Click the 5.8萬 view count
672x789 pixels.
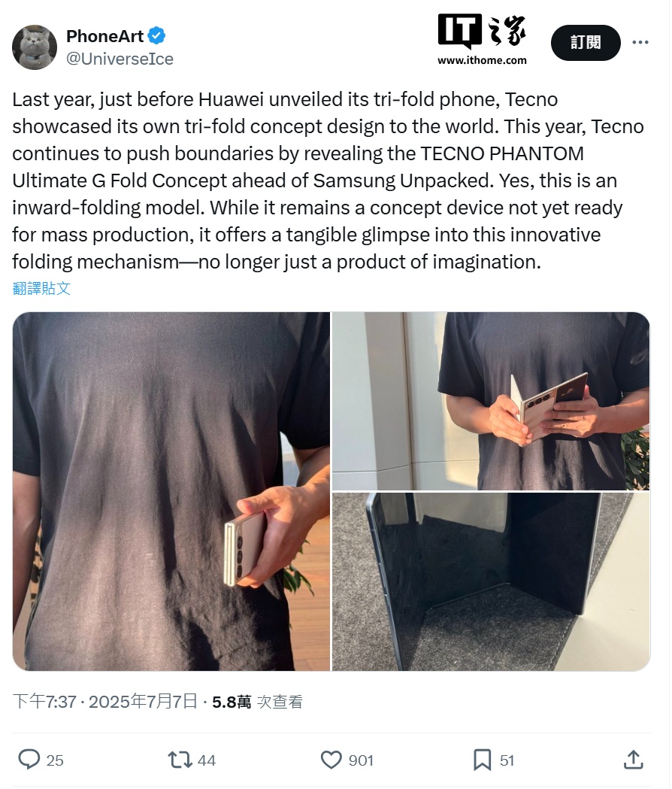pyautogui.click(x=232, y=702)
